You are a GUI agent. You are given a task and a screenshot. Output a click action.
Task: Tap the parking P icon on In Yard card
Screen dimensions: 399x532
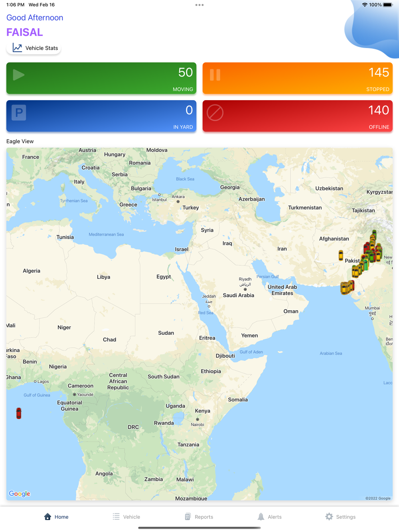19,113
